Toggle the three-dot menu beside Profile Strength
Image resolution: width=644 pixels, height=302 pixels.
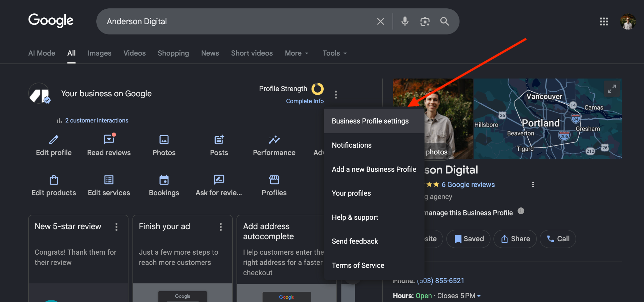click(x=336, y=94)
